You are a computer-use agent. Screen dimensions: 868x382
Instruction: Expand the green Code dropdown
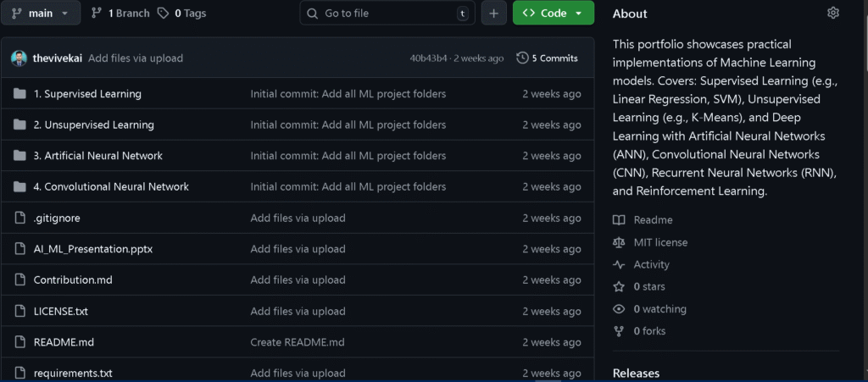pos(553,13)
